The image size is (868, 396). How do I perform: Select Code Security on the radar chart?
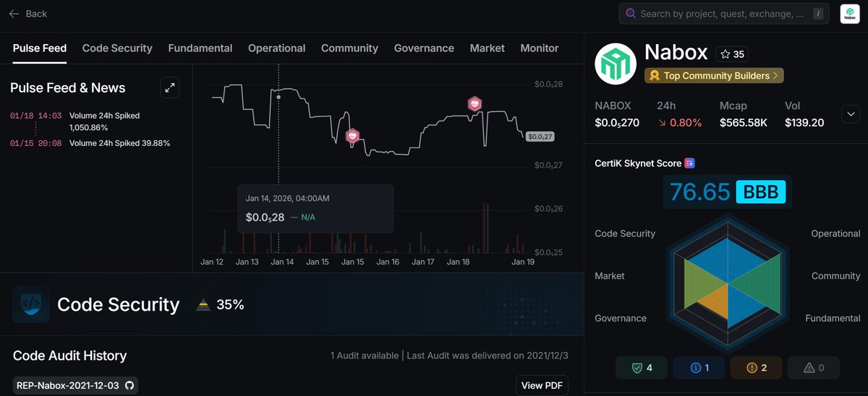tap(625, 233)
